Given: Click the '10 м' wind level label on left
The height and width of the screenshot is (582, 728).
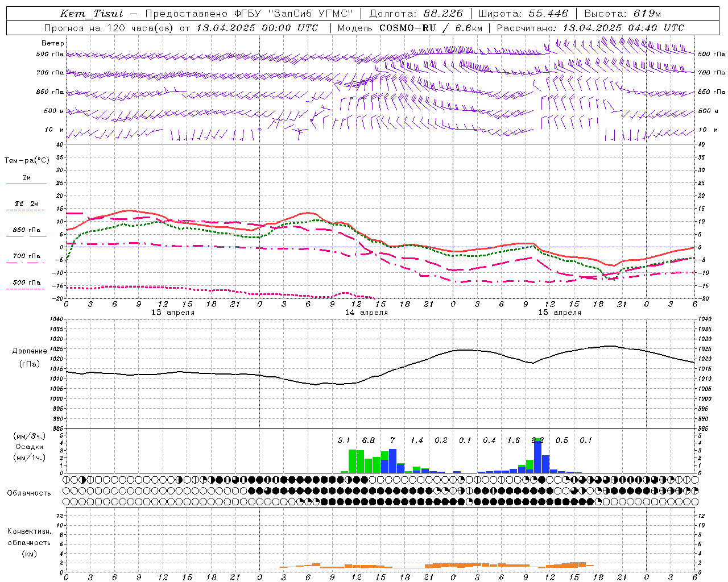Looking at the screenshot, I should point(55,130).
